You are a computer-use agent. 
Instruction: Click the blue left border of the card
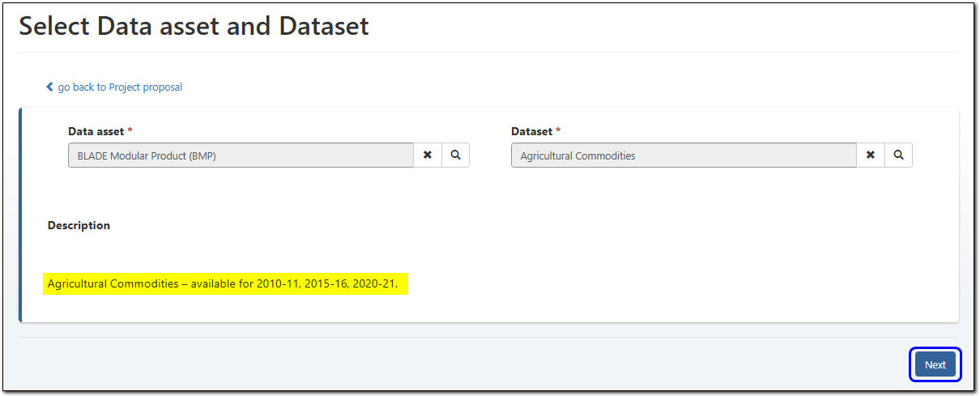20,215
